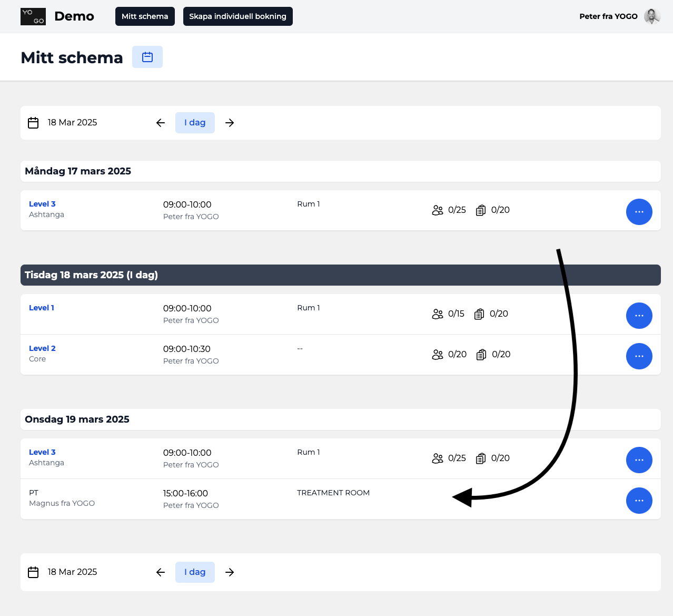Click the clipboard icon in Level 2 row
This screenshot has width=673, height=616.
[x=481, y=355]
